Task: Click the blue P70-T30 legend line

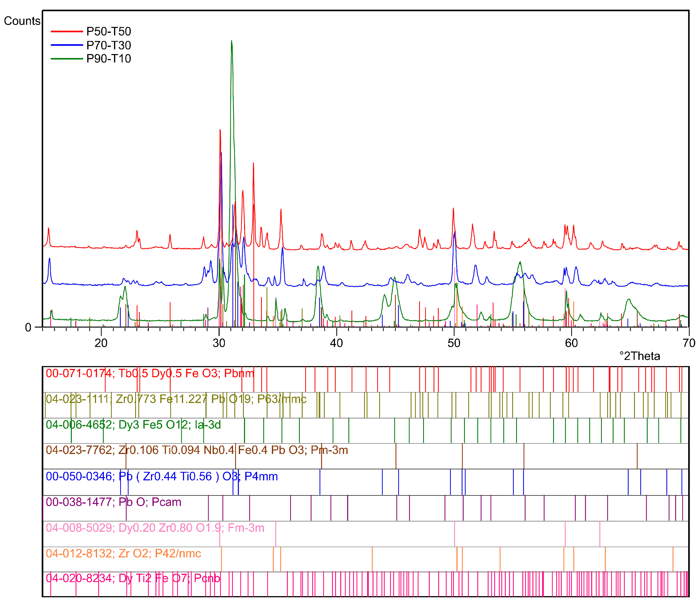Action: (x=67, y=45)
